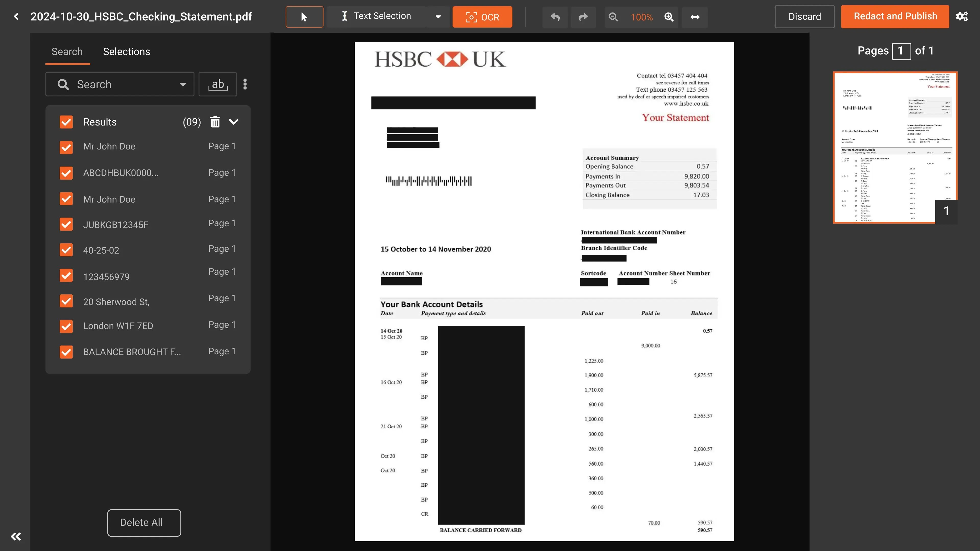Toggle match case with the ab icon

tap(217, 84)
